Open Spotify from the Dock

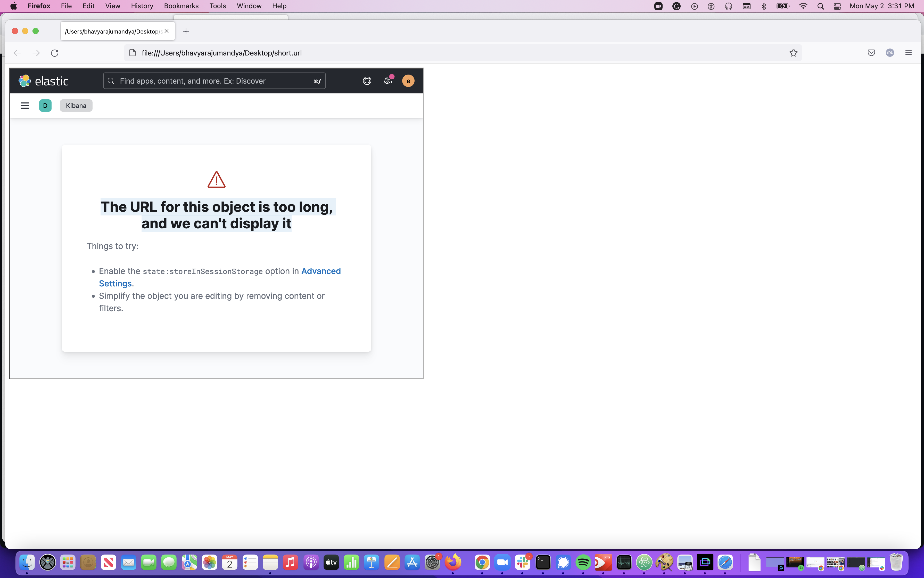point(583,562)
